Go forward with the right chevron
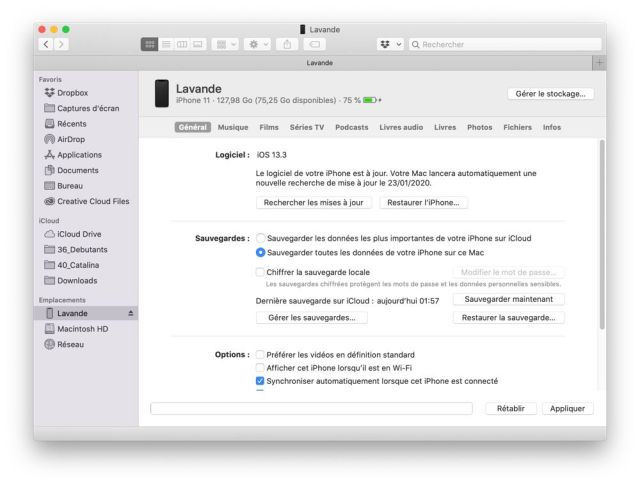This screenshot has height=485, width=640. tap(61, 44)
